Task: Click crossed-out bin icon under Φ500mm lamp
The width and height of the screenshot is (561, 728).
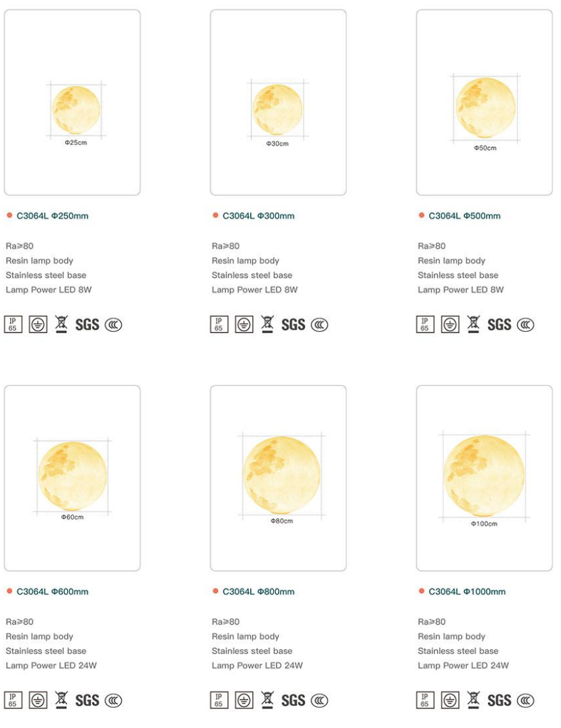Action: [x=472, y=324]
